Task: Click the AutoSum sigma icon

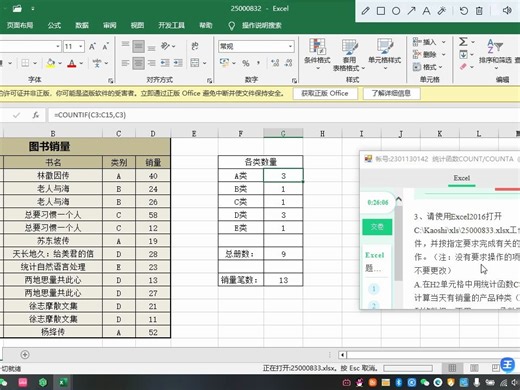Action: (463, 42)
